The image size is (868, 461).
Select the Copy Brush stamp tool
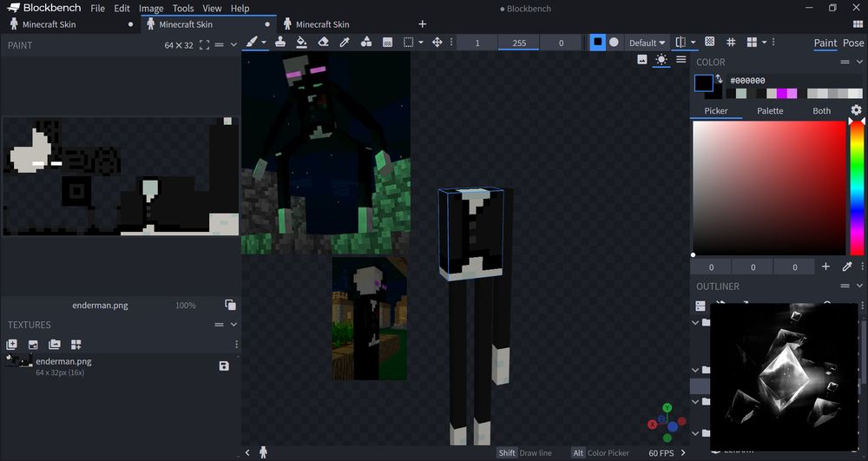tap(280, 42)
